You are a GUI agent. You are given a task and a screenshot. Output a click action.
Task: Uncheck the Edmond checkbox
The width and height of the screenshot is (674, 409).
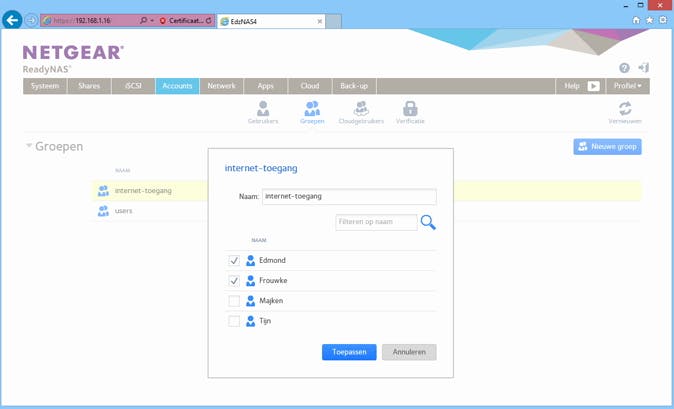click(234, 260)
